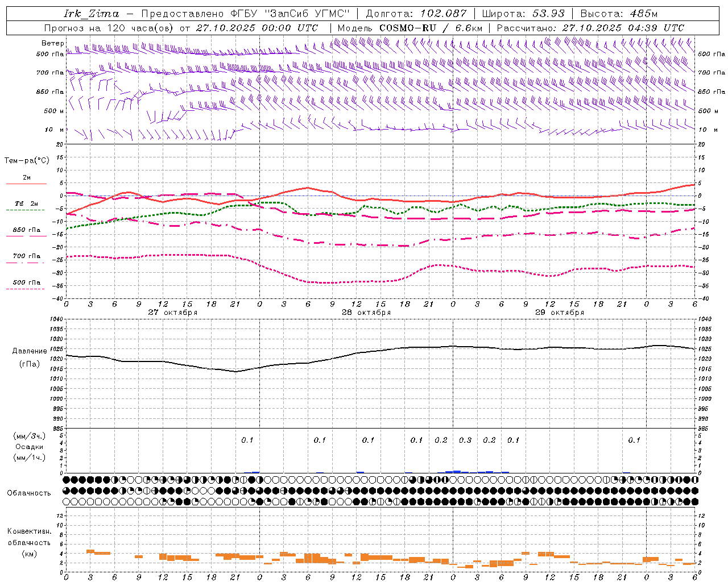This screenshot has width=728, height=582.
Task: Click the '(мм/1ч.)' precipitation unit label
Action: point(30,458)
